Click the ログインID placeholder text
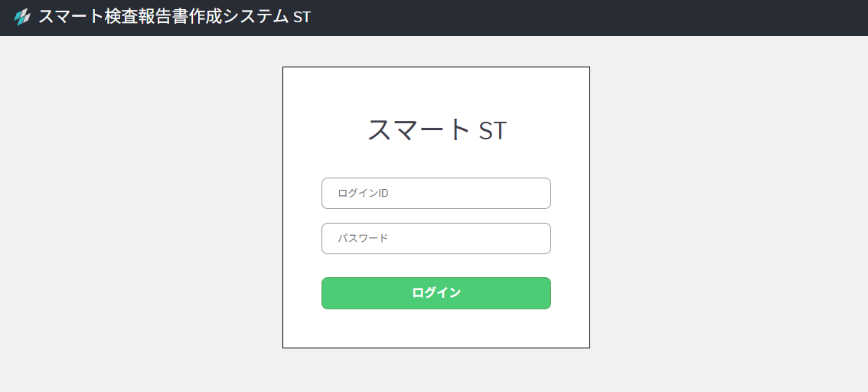 tap(364, 193)
